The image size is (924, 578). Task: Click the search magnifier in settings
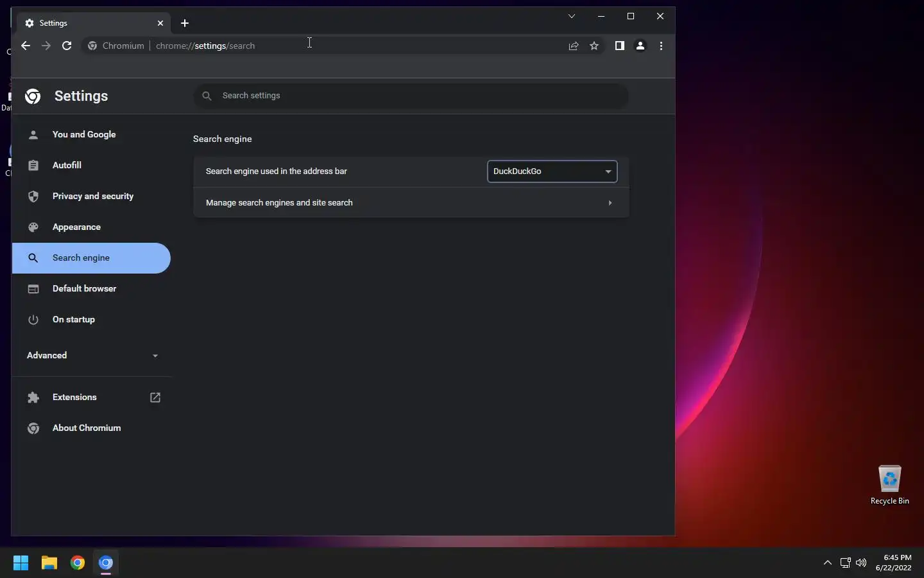(x=207, y=96)
